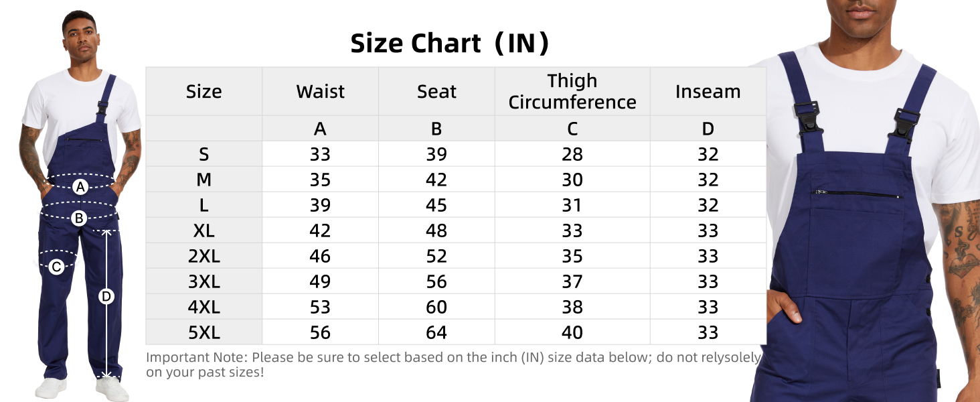Select the Waist column header
Screen dimensions: 980x402
point(320,92)
